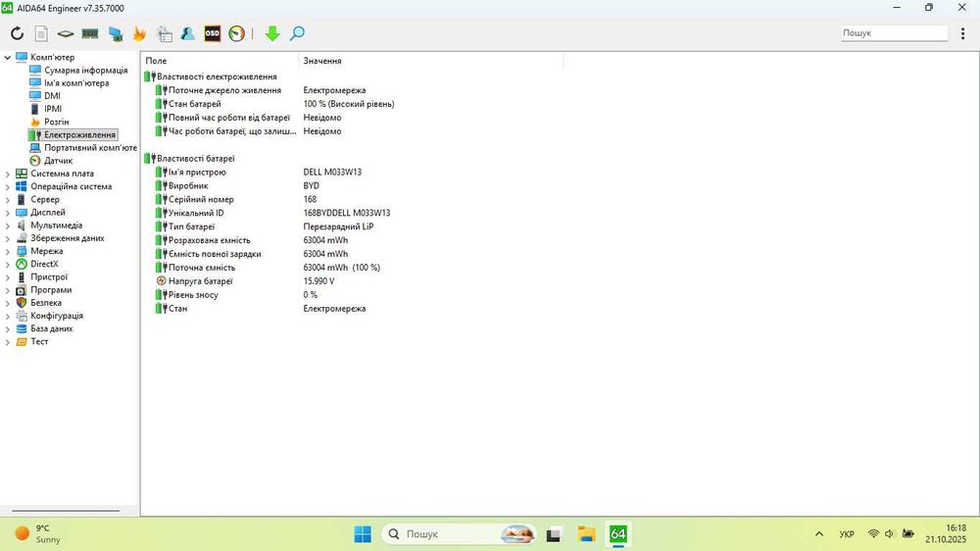Click the motherboard chip toolbar icon

coord(66,33)
